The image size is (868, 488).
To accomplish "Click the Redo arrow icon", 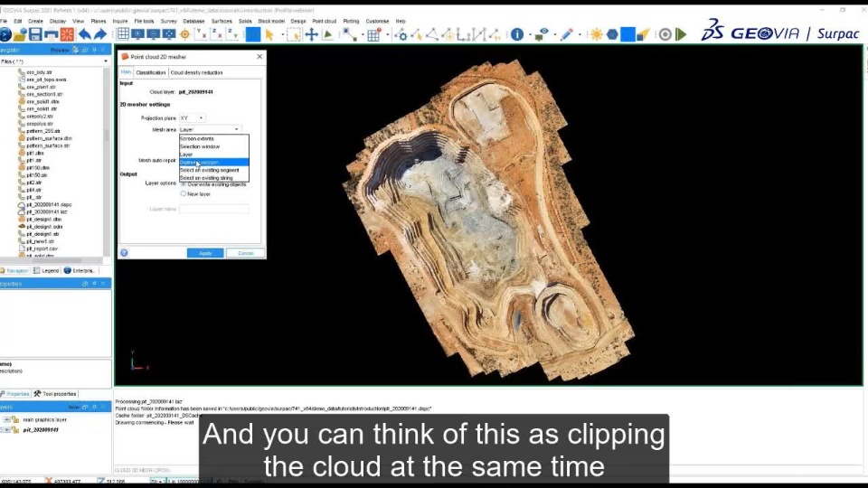I will pyautogui.click(x=100, y=34).
